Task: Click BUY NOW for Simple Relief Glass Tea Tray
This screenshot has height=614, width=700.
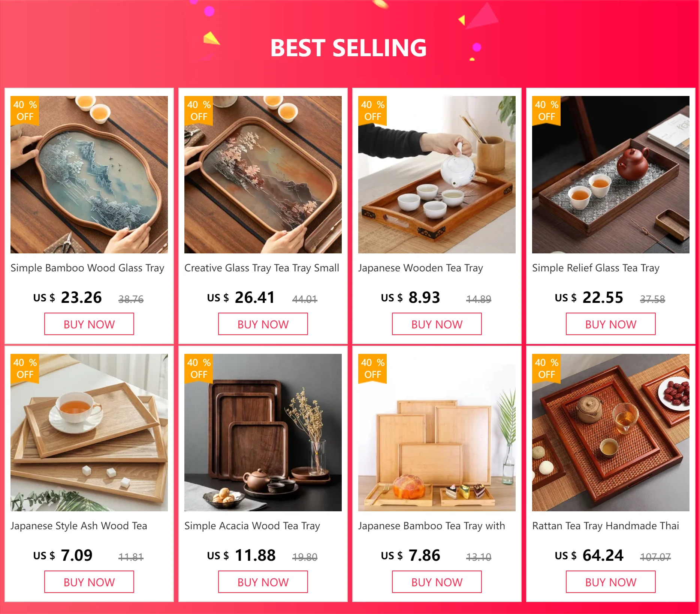Action: click(x=611, y=324)
